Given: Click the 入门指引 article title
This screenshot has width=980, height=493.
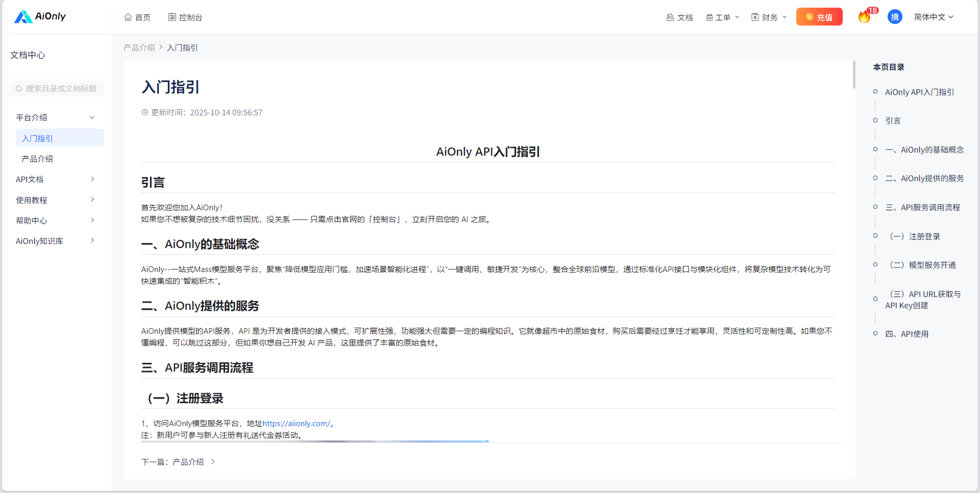Looking at the screenshot, I should click(x=170, y=87).
